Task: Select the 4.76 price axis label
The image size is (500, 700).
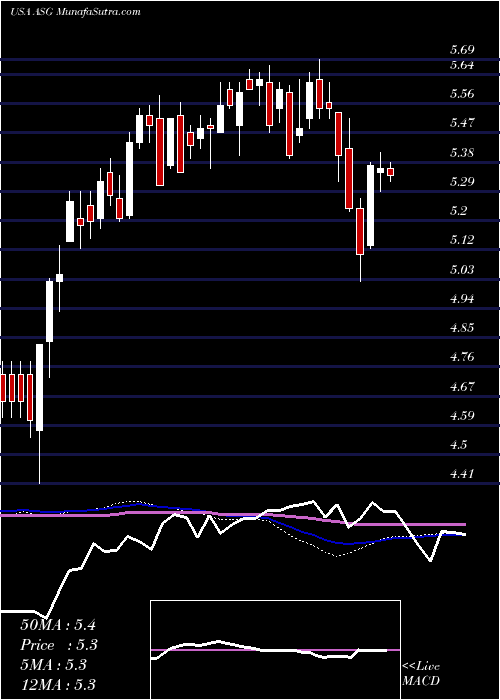Action: click(x=462, y=357)
